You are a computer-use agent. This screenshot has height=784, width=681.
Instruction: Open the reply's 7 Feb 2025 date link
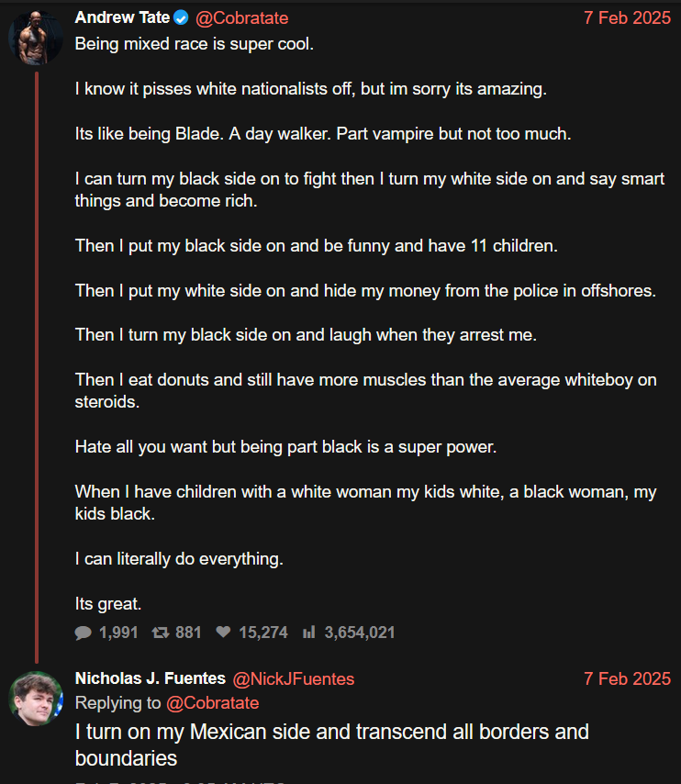pyautogui.click(x=627, y=679)
